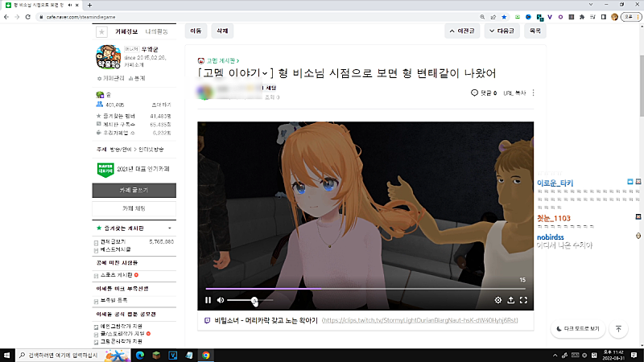Show hidden system tray icons chevron
Image resolution: width=644 pixels, height=362 pixels.
pyautogui.click(x=555, y=355)
